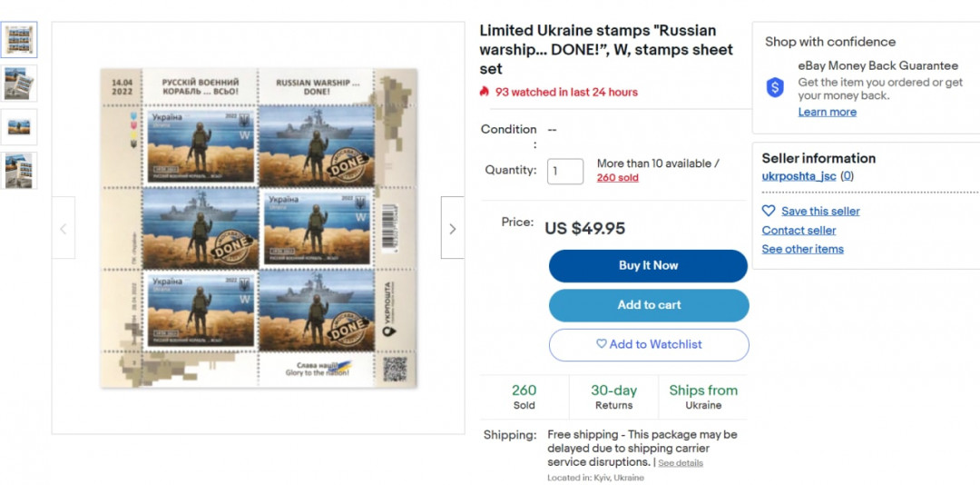The height and width of the screenshot is (485, 980).
Task: Click the flame icon beside 93 watched
Action: pyautogui.click(x=485, y=92)
